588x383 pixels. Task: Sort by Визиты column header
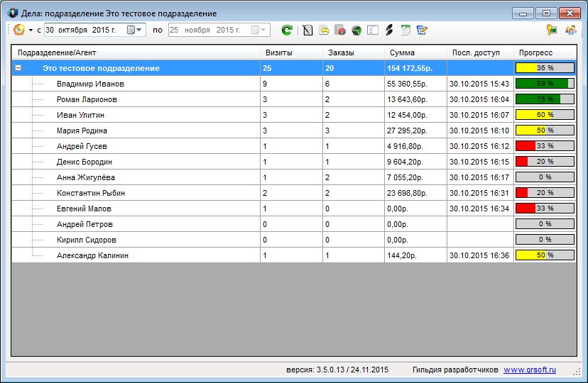[x=291, y=52]
